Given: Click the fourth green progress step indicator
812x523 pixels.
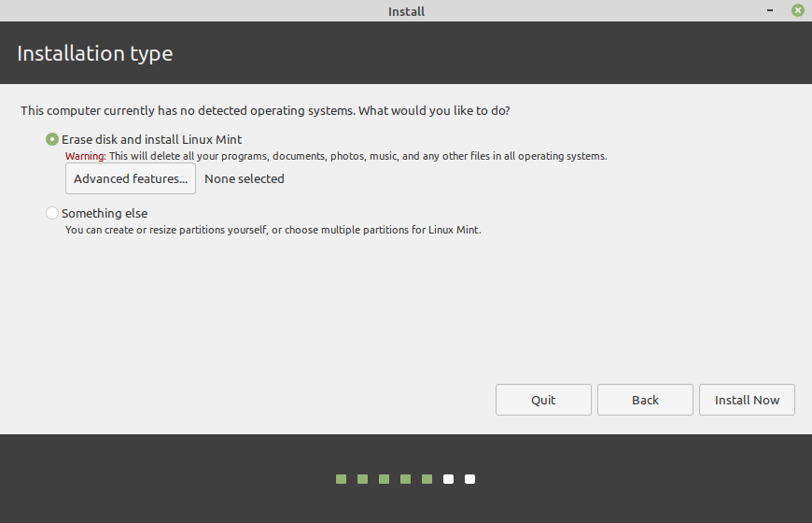Looking at the screenshot, I should pyautogui.click(x=405, y=479).
